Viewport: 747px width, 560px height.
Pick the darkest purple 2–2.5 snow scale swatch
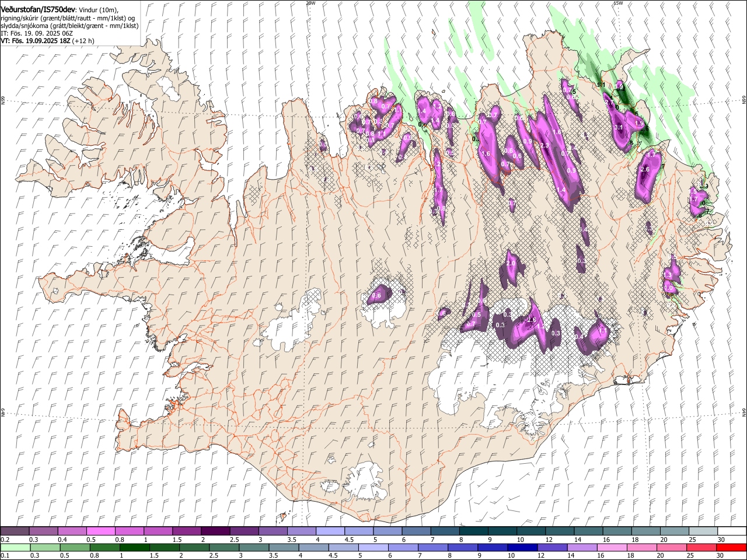pos(215,531)
